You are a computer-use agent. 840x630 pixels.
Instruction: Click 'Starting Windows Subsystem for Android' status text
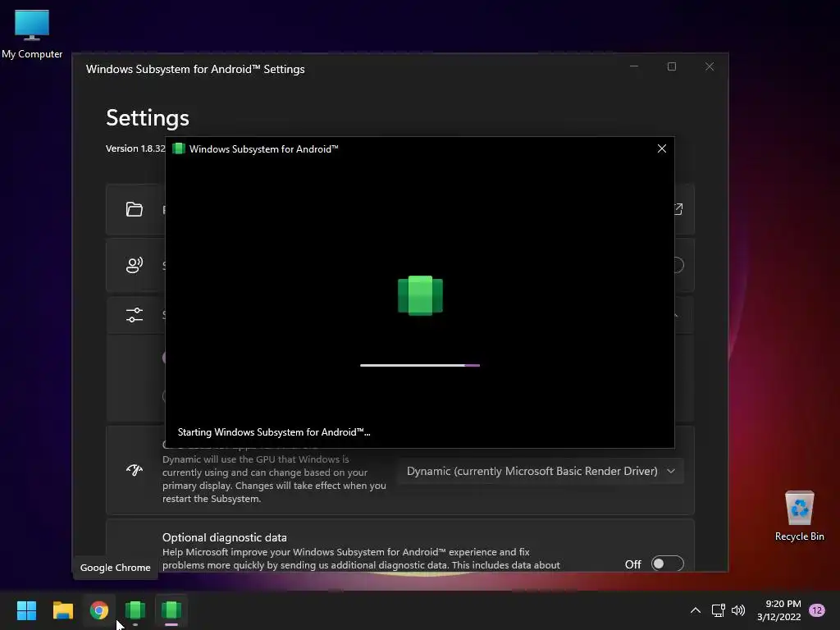tap(274, 432)
